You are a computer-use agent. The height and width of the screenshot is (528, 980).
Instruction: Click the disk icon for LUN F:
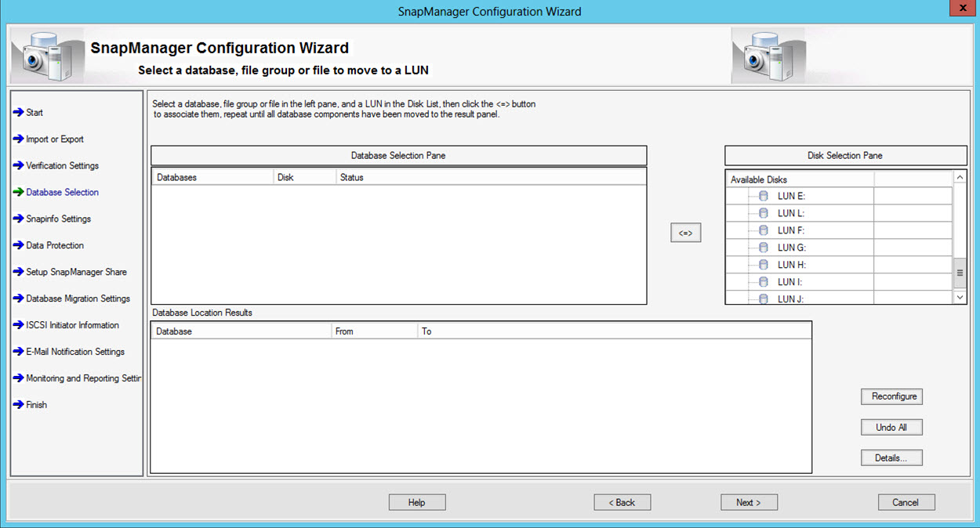(x=764, y=230)
